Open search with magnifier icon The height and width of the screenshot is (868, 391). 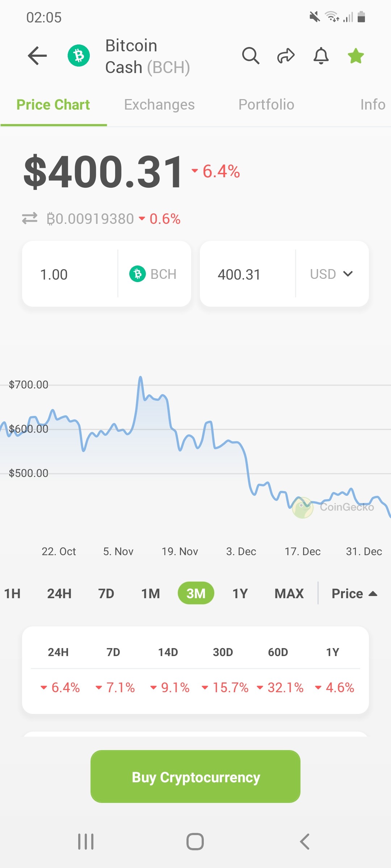tap(251, 56)
